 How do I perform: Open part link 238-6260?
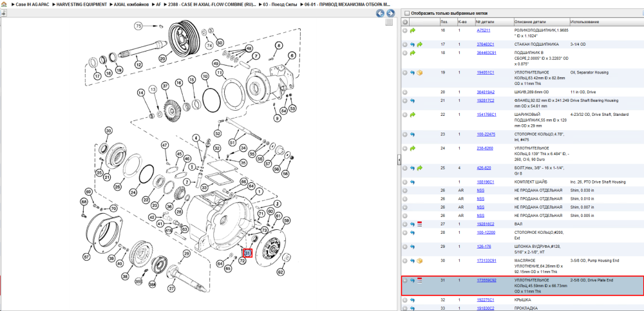(x=485, y=148)
